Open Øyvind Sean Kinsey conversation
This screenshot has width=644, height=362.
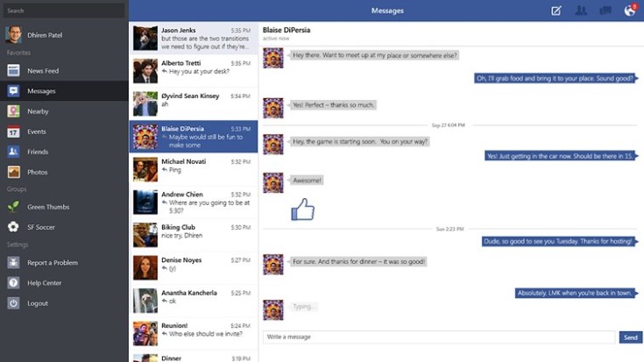194,104
